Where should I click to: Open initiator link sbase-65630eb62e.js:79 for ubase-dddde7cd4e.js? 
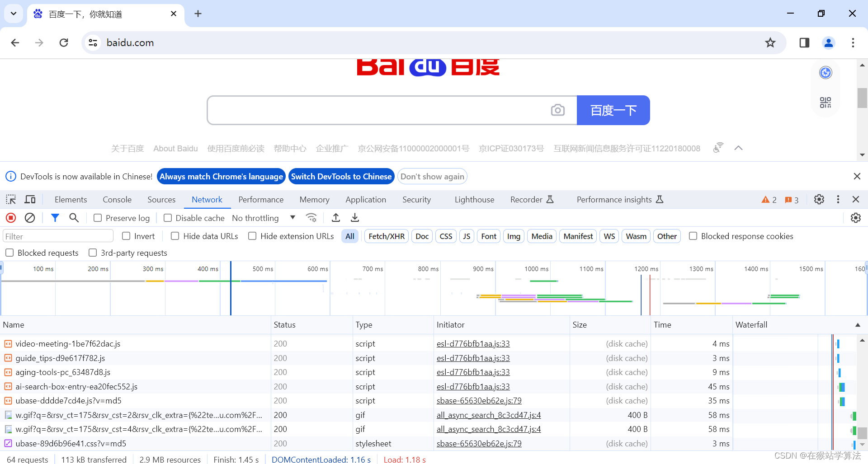pos(479,401)
